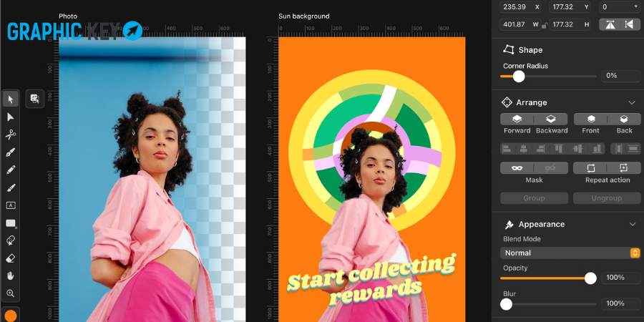Click the orange fill color swatch
Screen dimensions: 644x322
pos(10,316)
